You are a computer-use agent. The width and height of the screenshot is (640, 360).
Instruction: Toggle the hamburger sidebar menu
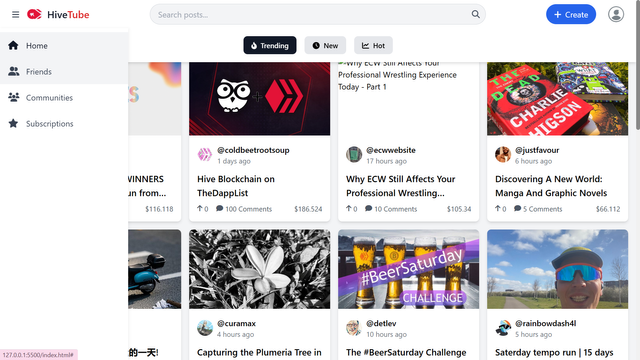pyautogui.click(x=16, y=15)
